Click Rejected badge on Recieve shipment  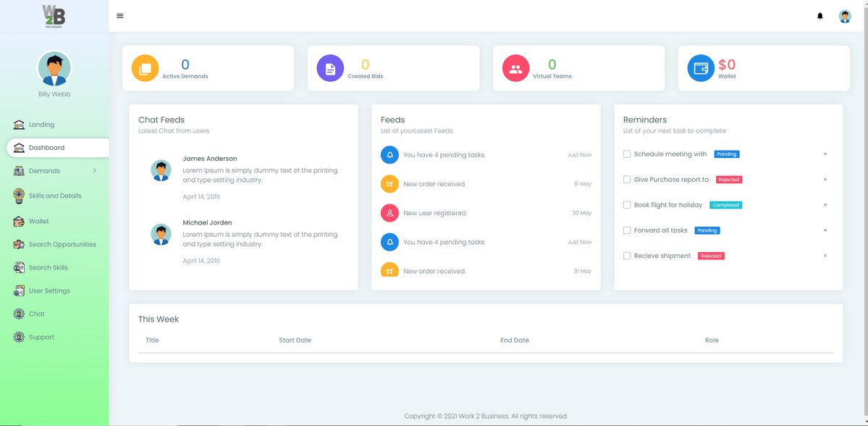point(711,256)
